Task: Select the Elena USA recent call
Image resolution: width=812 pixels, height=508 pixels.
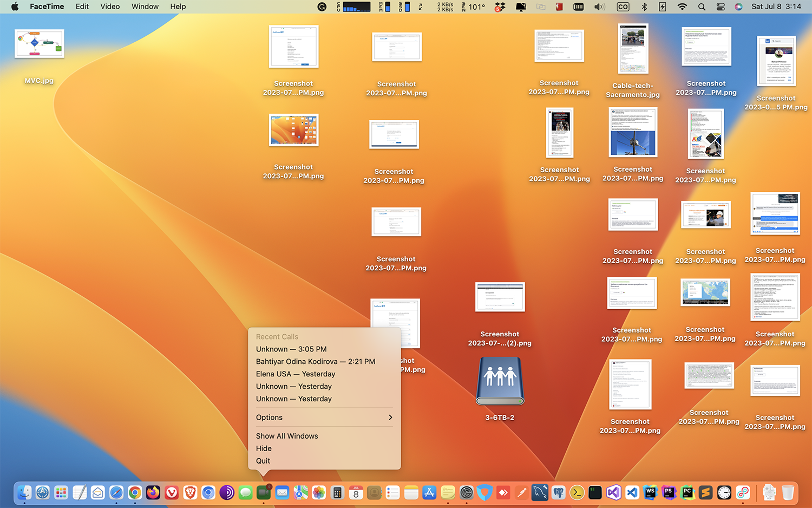Action: (x=296, y=374)
